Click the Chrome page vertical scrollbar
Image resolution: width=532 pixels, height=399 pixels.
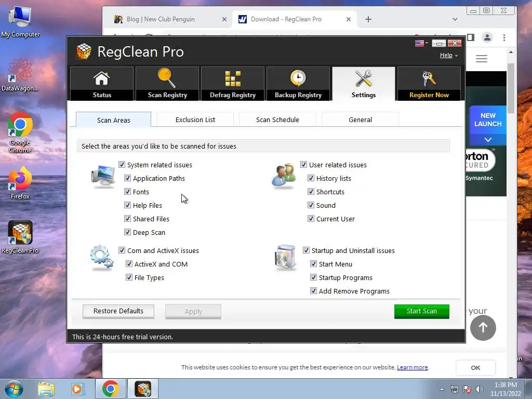(x=511, y=88)
